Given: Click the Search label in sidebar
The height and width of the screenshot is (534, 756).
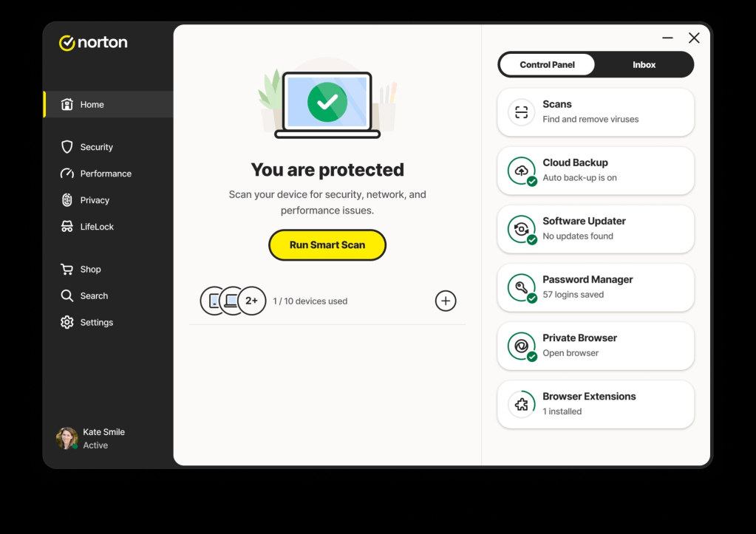Looking at the screenshot, I should pos(94,296).
